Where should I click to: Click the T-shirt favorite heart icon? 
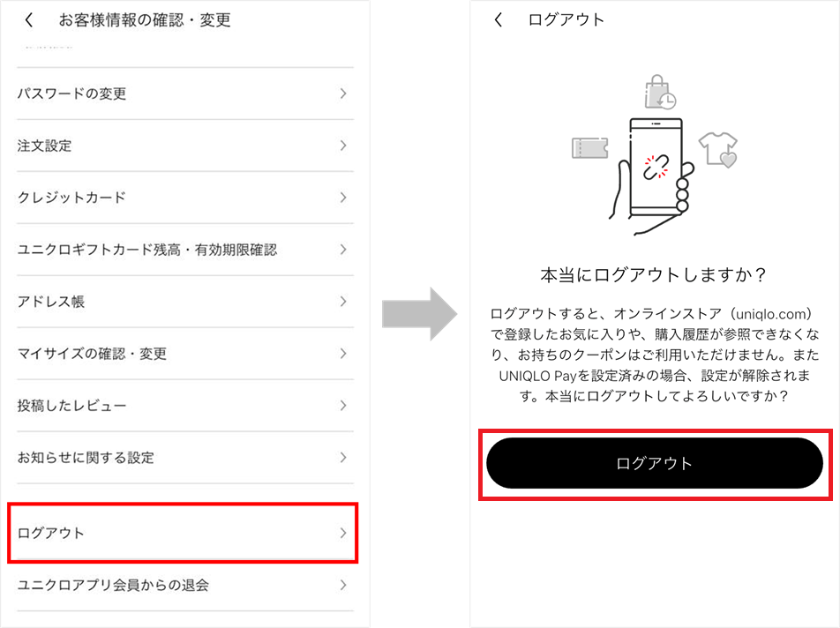point(718,149)
